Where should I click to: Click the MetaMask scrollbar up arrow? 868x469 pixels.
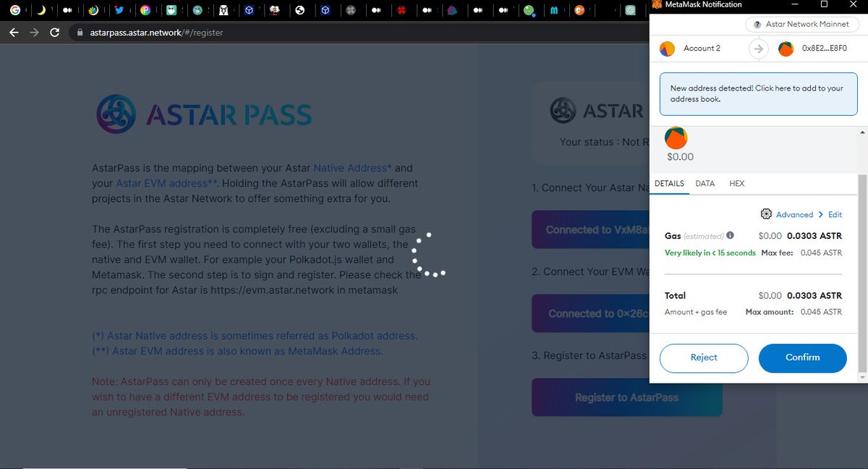pos(861,134)
